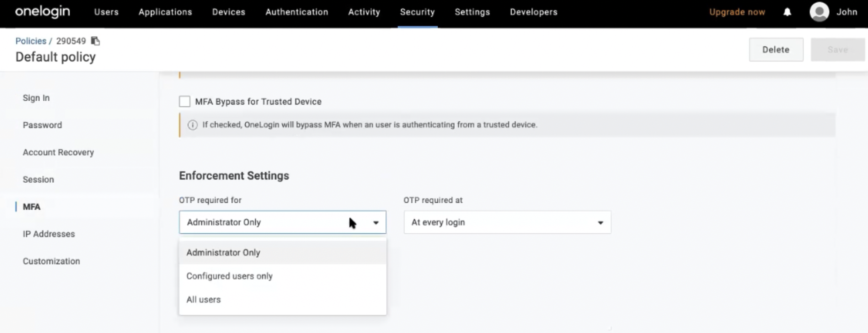Screen dimensions: 868x333
Task: Click the policy ID 290549
Action: tap(71, 41)
